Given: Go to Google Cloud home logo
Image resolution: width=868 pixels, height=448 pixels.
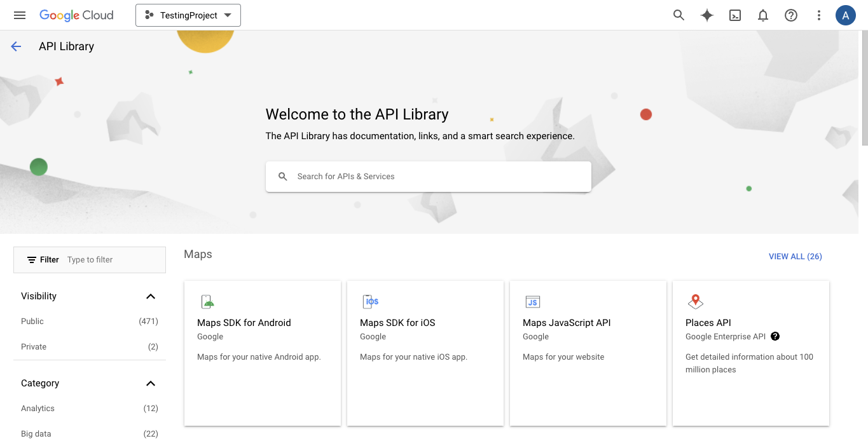Looking at the screenshot, I should coord(76,15).
